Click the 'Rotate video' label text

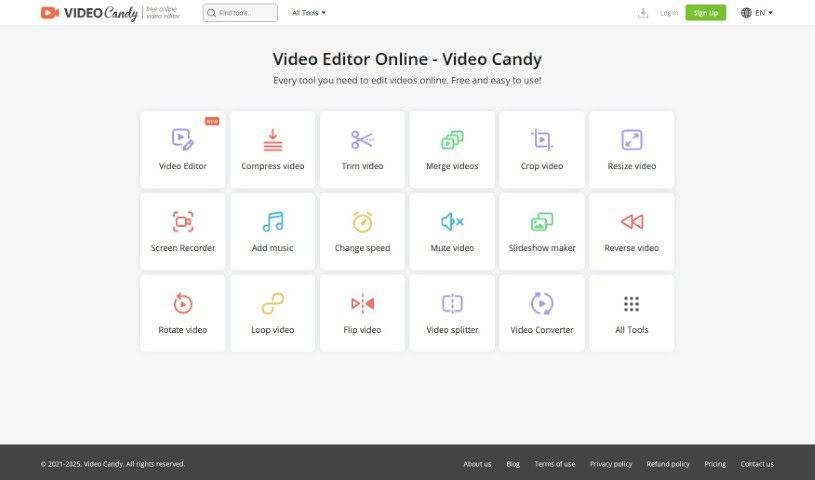point(183,330)
